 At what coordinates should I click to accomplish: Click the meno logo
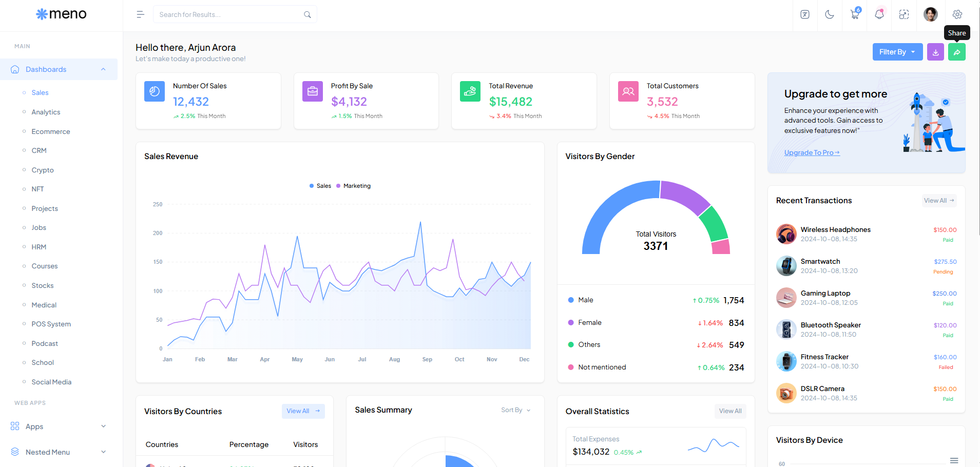(61, 14)
